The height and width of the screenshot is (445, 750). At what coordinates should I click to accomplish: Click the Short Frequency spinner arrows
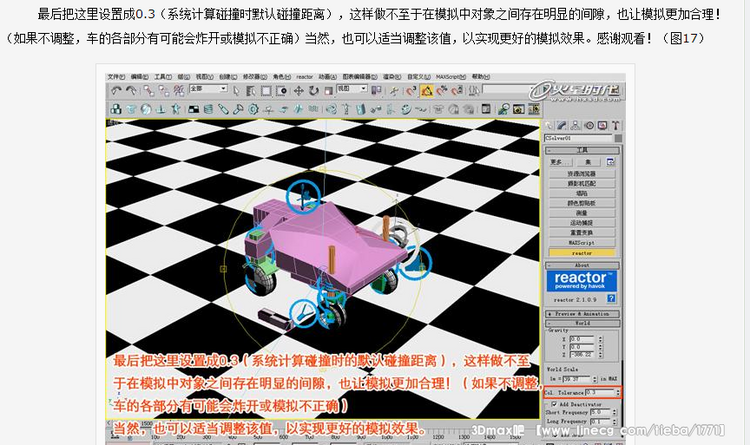(615, 412)
